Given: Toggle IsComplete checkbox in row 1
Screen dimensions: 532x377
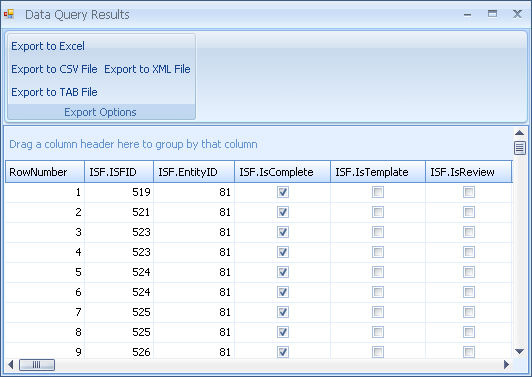Looking at the screenshot, I should pos(283,192).
